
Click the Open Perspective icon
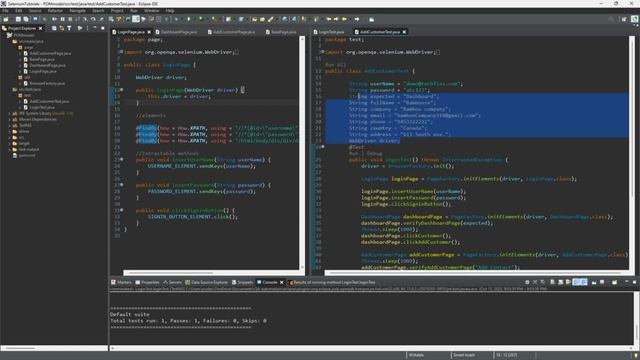(624, 19)
